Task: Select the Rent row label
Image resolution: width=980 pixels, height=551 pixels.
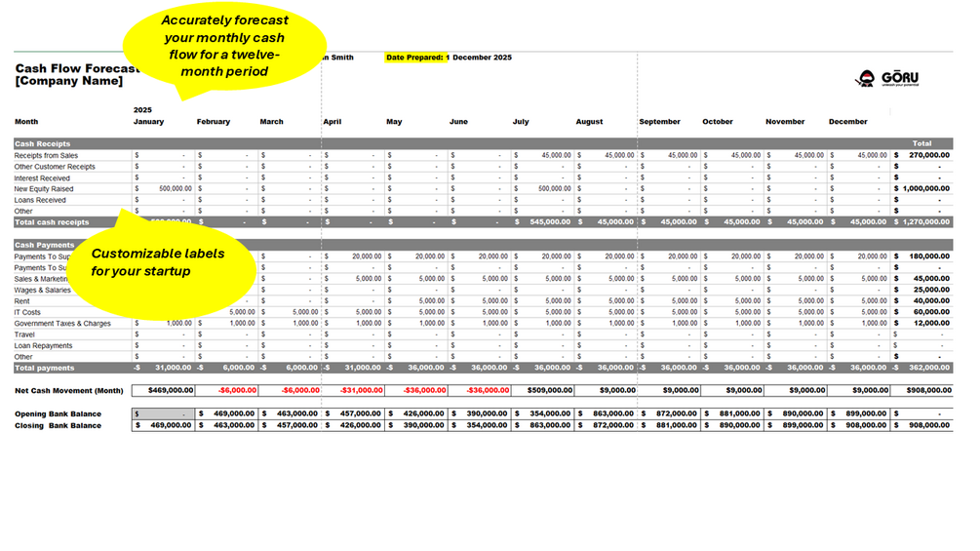Action: (21, 301)
